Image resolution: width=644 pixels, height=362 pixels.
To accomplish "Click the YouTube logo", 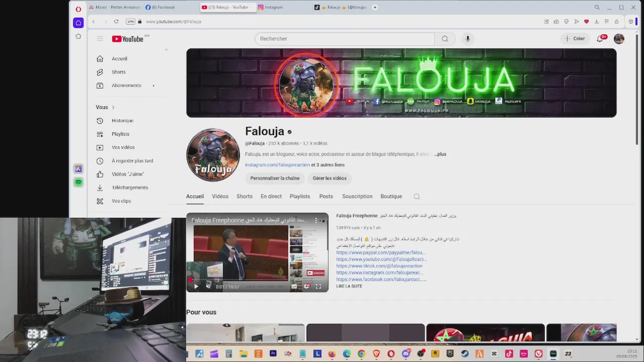I will 128,39.
